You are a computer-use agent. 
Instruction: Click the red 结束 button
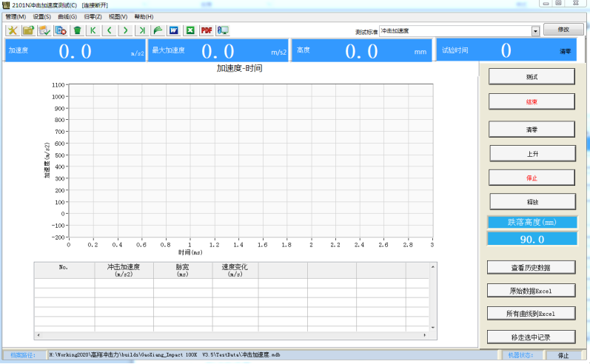pyautogui.click(x=532, y=101)
